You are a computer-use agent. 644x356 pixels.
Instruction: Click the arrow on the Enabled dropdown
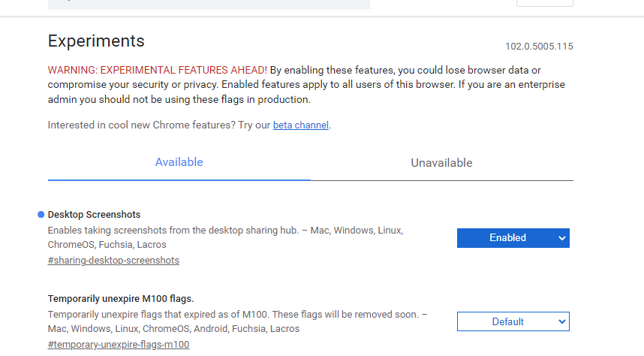click(561, 238)
